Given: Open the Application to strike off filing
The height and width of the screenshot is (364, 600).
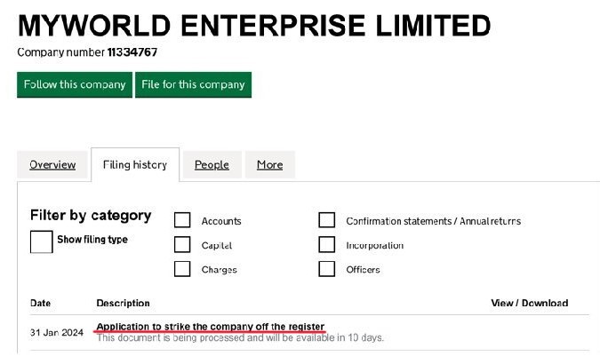Looking at the screenshot, I should (211, 327).
